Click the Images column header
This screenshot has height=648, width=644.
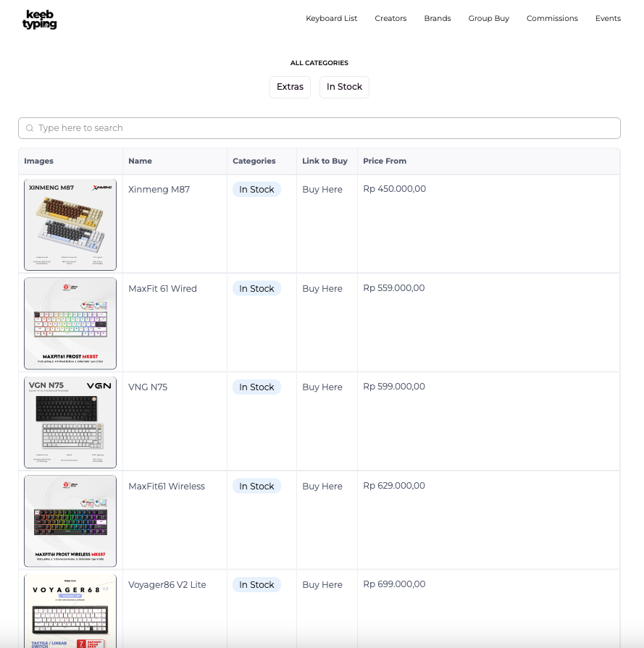38,161
